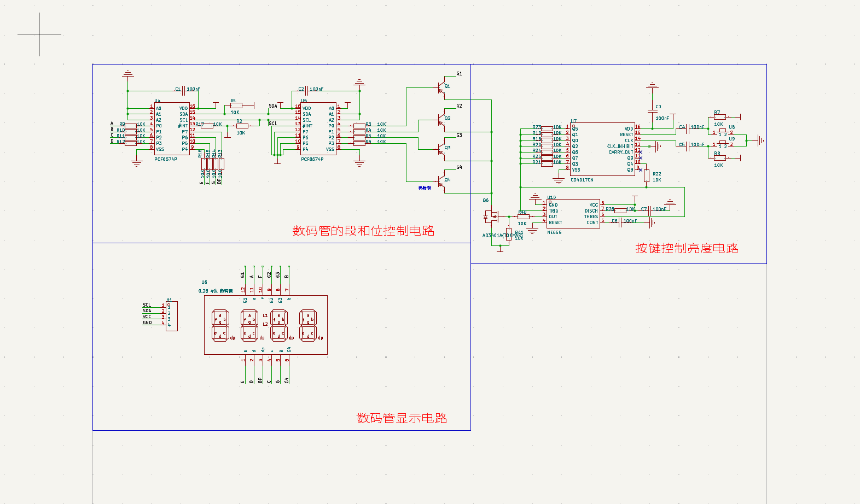Select resistor R1 near SDA label
Viewport: 860px width, 504px height.
coord(236,105)
